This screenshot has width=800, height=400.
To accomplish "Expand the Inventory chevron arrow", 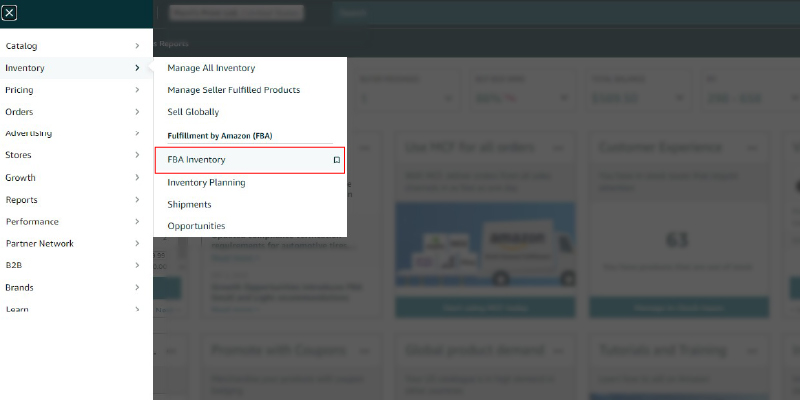I will [x=137, y=68].
